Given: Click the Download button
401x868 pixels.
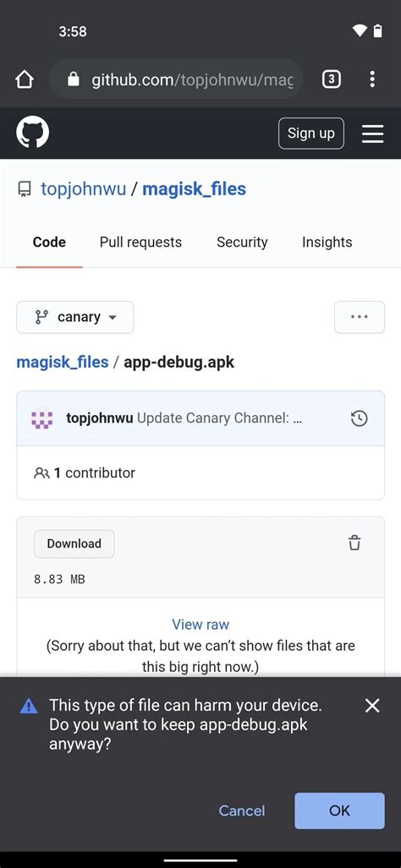Looking at the screenshot, I should pos(74,543).
